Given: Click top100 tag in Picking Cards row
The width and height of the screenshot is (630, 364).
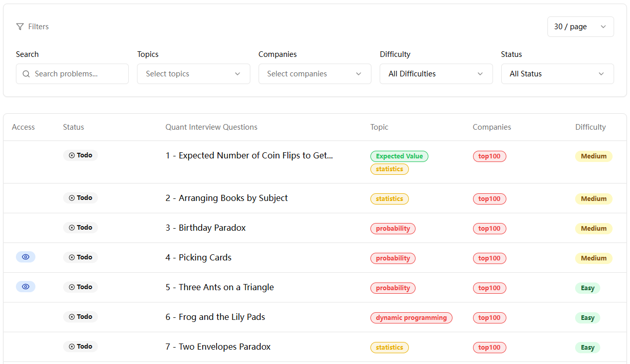Looking at the screenshot, I should (489, 258).
